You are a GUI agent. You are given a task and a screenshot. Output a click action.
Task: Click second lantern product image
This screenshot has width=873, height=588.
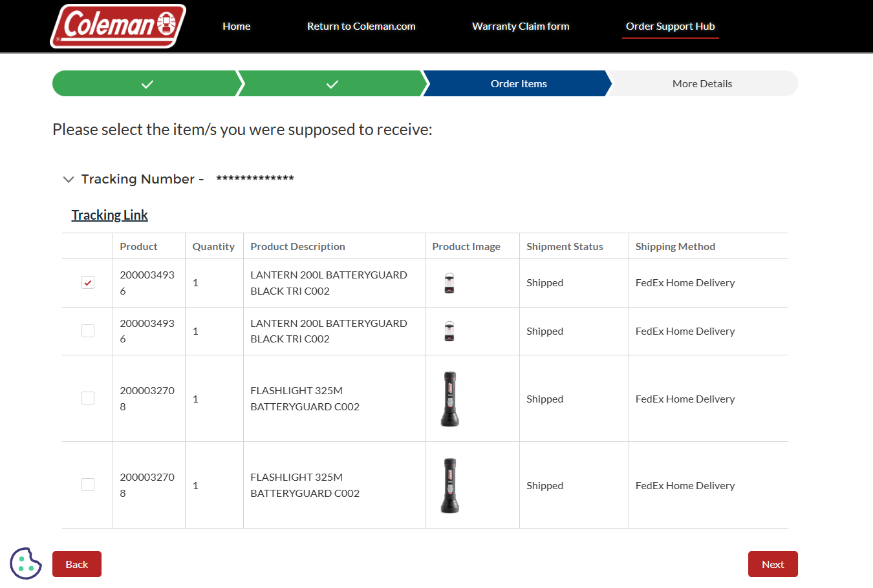449,331
